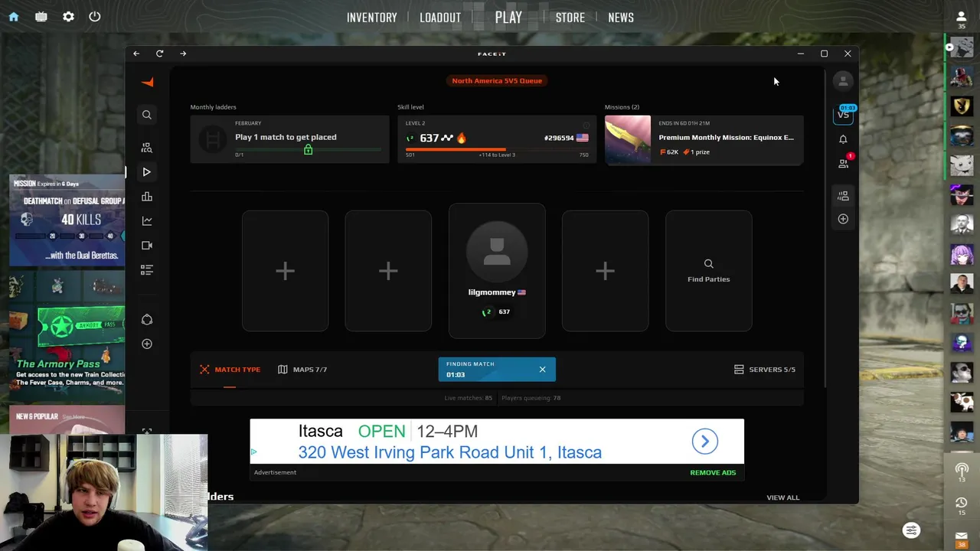The image size is (980, 551).
Task: Click the CS2 round sliders settings button
Action: (911, 530)
